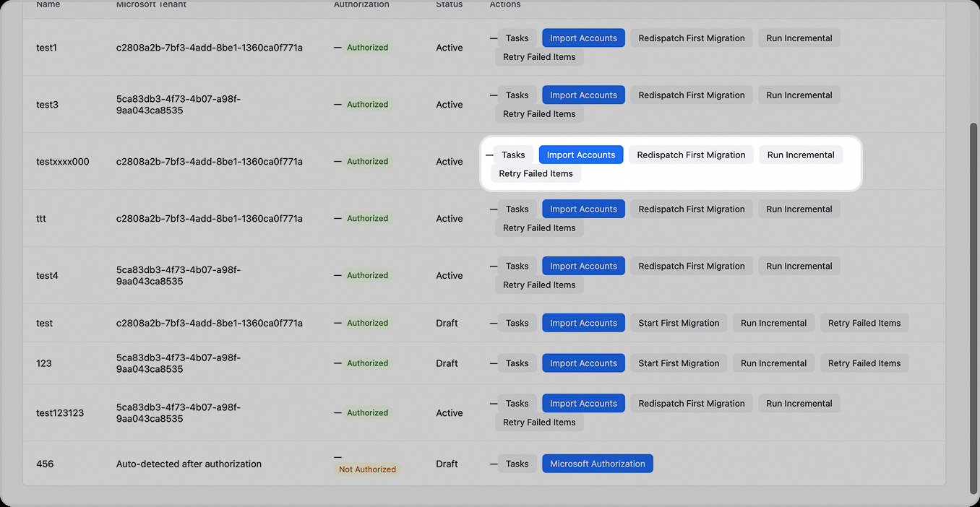Retry Failed Items in the Draft test row
Viewport: 980px width, 507px height.
coord(864,324)
